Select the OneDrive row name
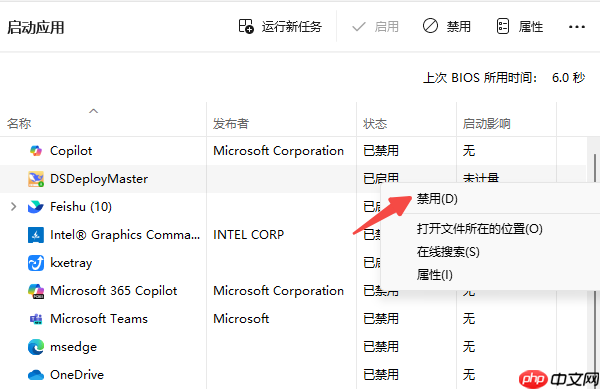Screen dimensions: 600x389 (77, 375)
